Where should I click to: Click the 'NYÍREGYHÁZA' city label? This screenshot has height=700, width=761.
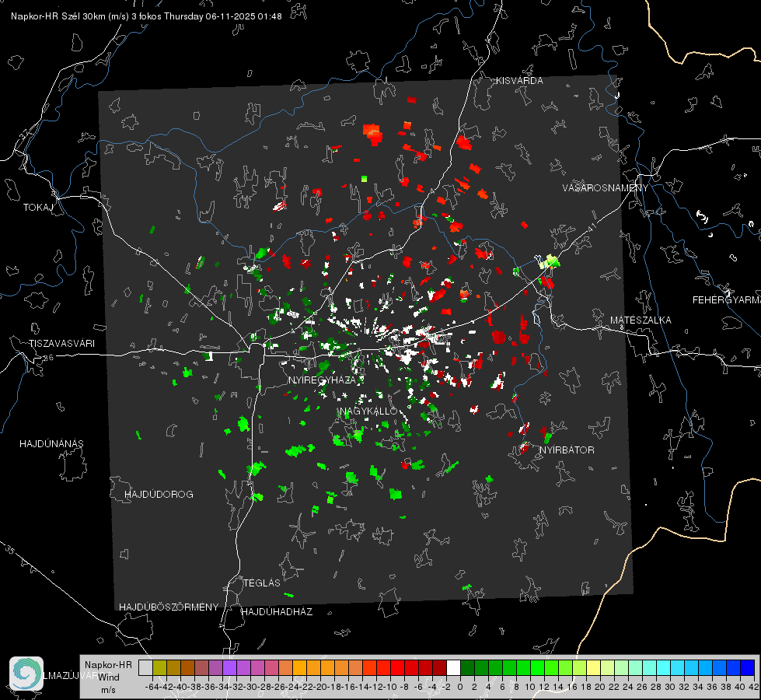pos(322,380)
